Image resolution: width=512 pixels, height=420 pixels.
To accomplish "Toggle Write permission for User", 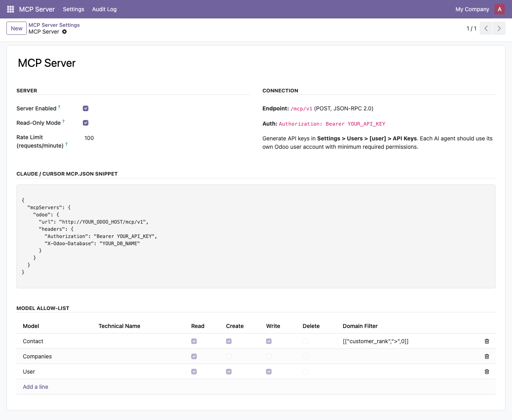I will tap(269, 372).
